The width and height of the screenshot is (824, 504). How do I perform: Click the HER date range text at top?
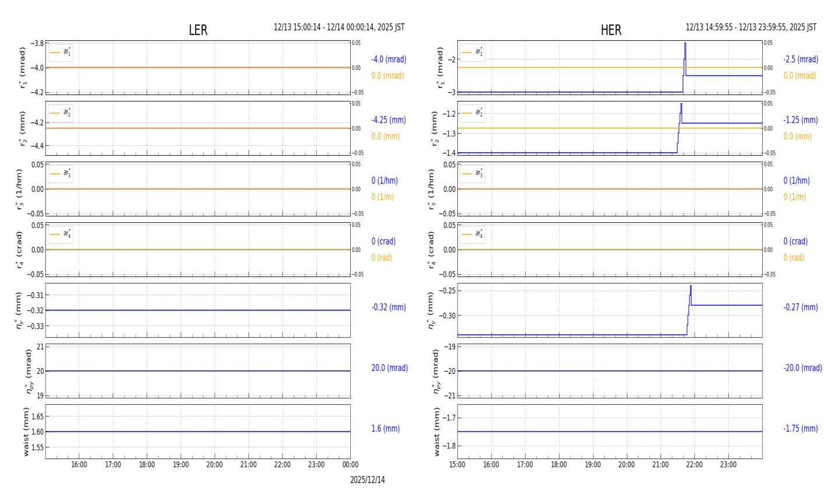[750, 27]
